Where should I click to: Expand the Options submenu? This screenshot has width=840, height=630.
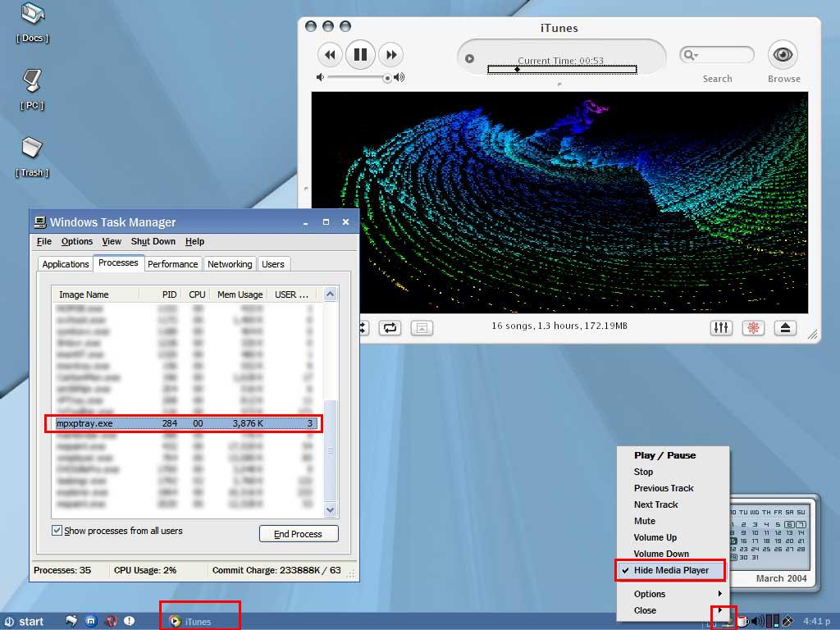pos(670,594)
